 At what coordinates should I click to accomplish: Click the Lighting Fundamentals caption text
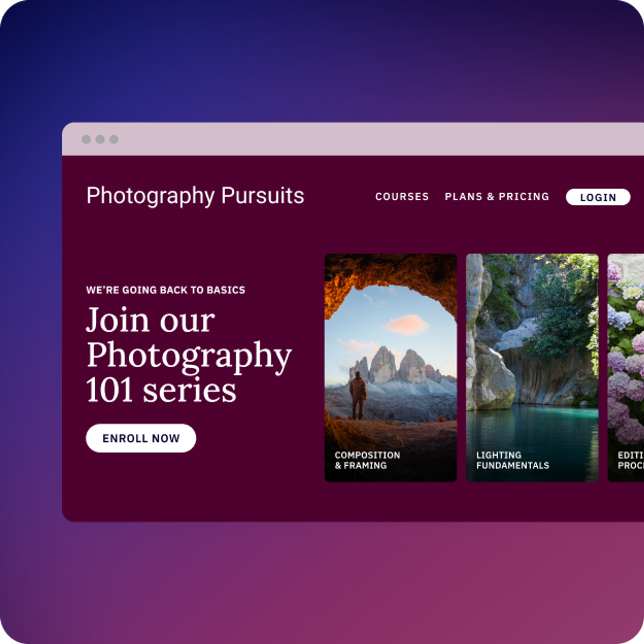coord(513,460)
